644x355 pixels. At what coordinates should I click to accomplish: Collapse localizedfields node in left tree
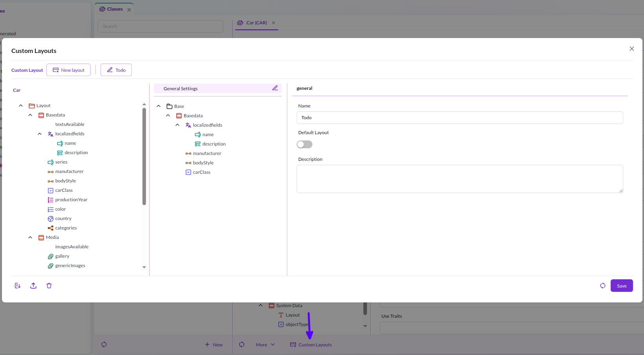point(40,134)
